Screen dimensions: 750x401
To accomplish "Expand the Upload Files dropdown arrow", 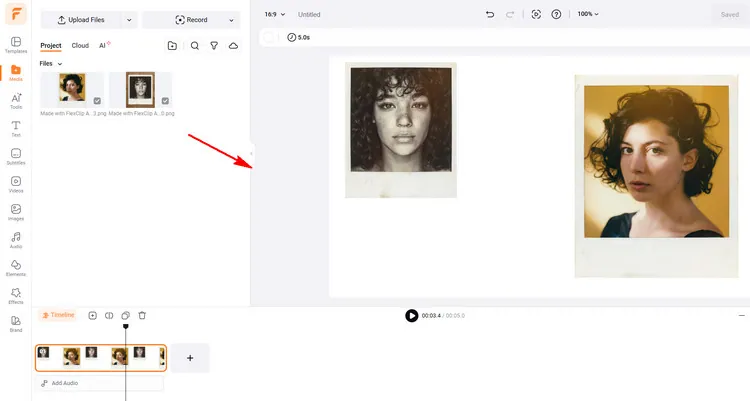I will coord(129,20).
